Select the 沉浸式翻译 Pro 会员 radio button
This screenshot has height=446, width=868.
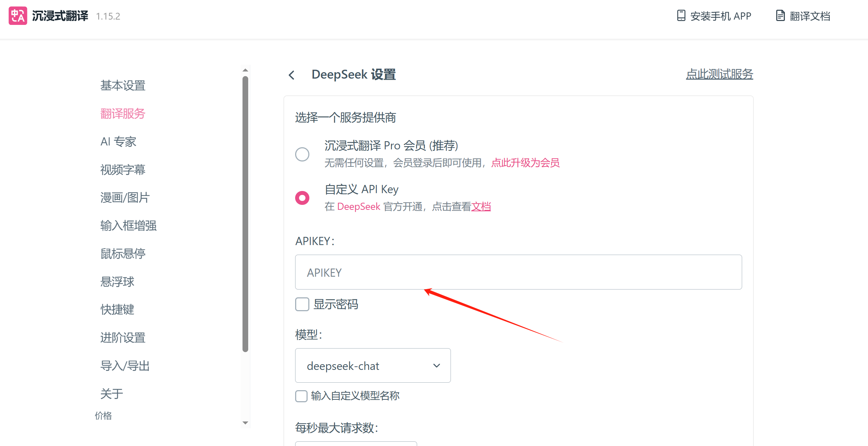click(302, 154)
